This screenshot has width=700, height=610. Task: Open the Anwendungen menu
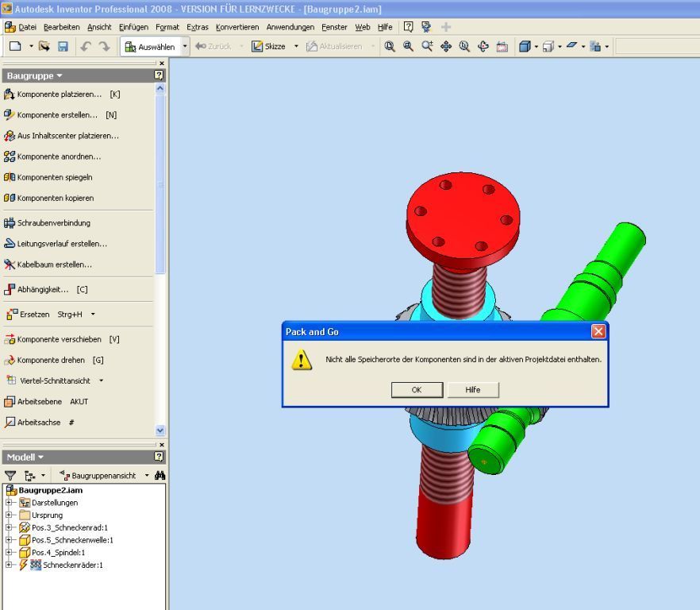[x=290, y=27]
